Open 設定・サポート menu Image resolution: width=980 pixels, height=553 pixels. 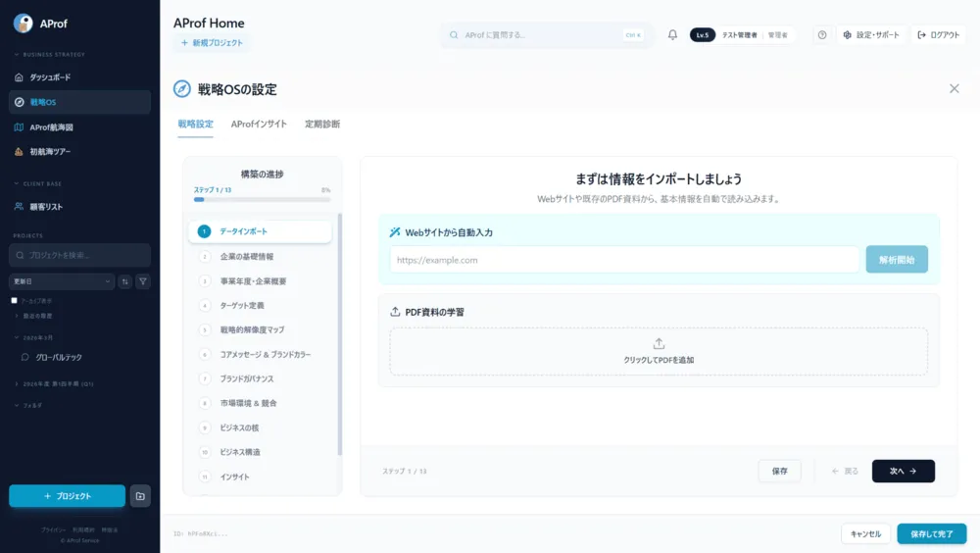tap(871, 35)
